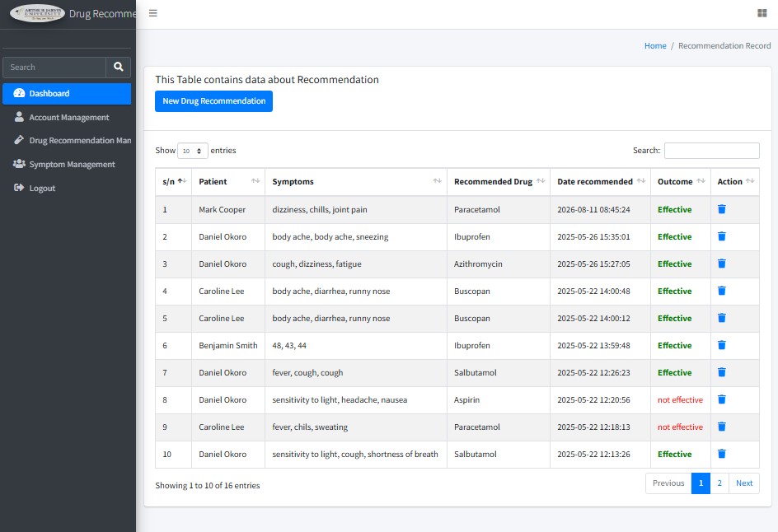Screen dimensions: 778x532
Task: Sort table by s/n column
Action: 174,182
